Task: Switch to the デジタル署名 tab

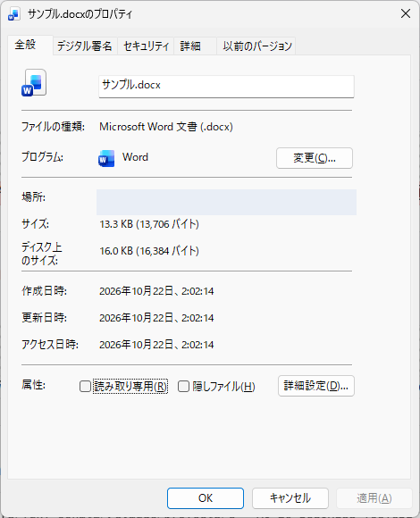Action: click(85, 46)
